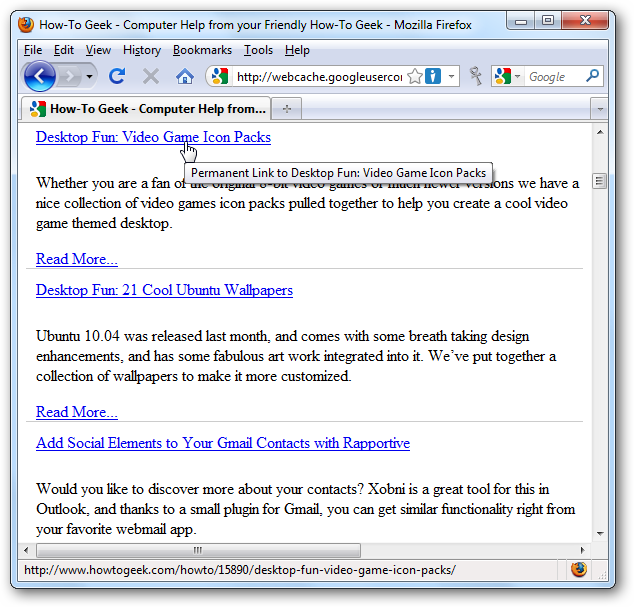This screenshot has height=607, width=634.
Task: Click text 'Ubuntu 10.04 was released last month'
Action: coord(152,336)
